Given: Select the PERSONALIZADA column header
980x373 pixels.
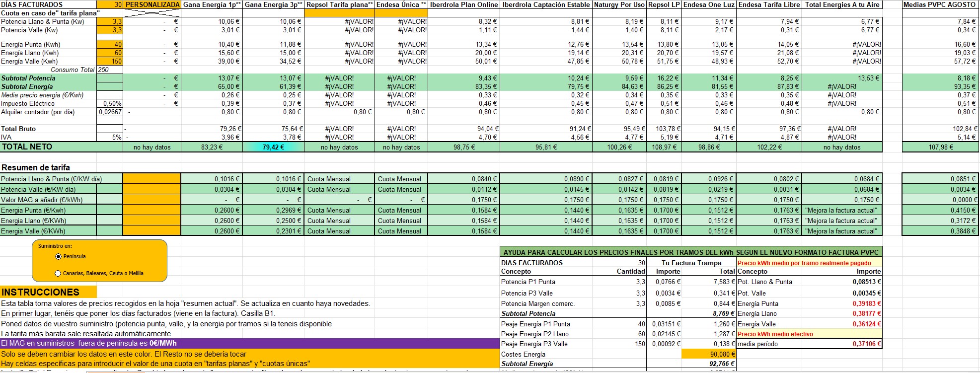Looking at the screenshot, I should (152, 4).
